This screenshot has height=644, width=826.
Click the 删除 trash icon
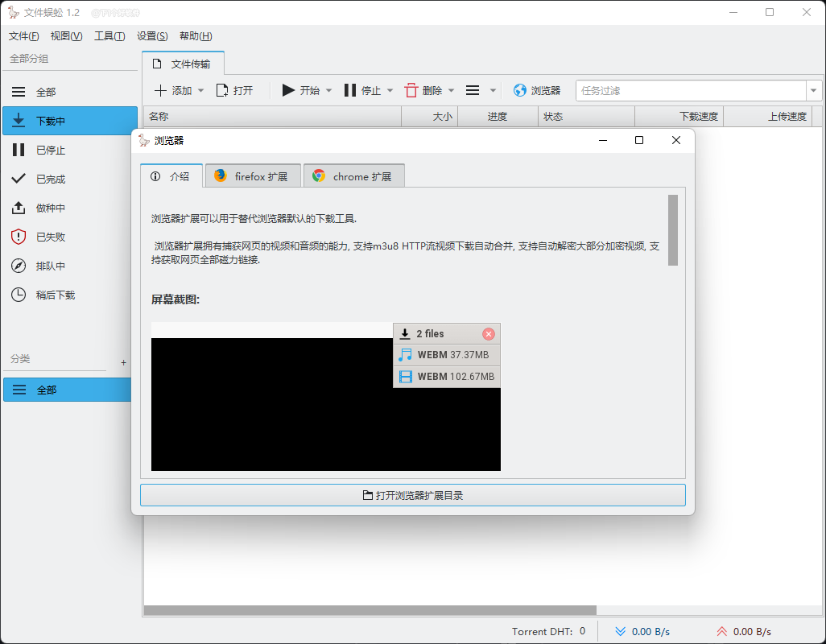click(411, 91)
